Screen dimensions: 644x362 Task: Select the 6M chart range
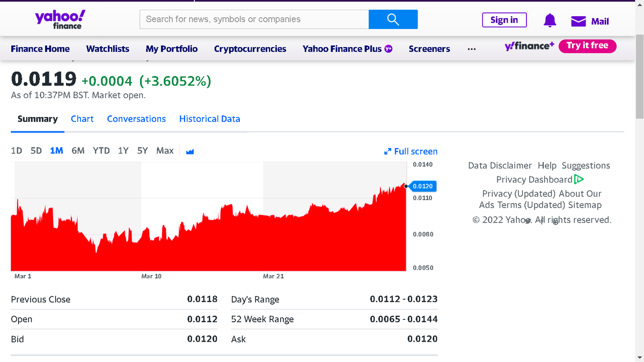click(x=78, y=151)
